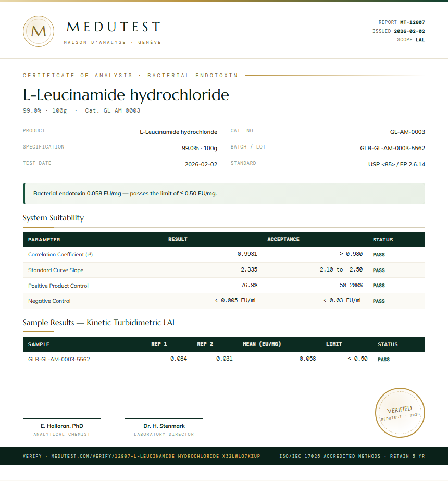The width and height of the screenshot is (448, 481).
Task: Click the Medutest M logo emblem
Action: coord(39,31)
